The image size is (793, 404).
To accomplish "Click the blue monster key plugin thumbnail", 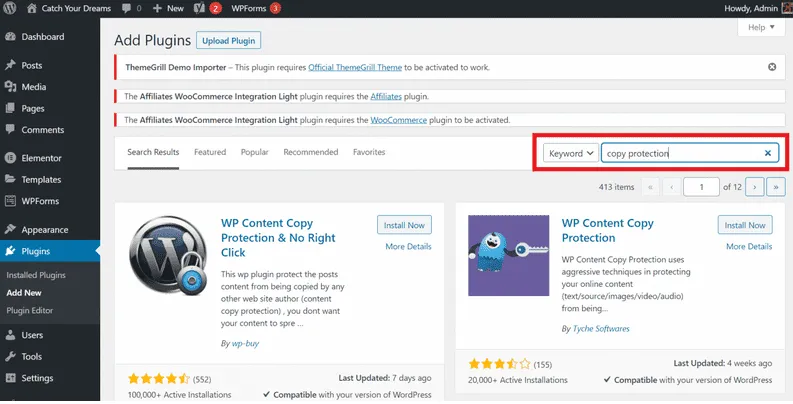I will coord(508,255).
